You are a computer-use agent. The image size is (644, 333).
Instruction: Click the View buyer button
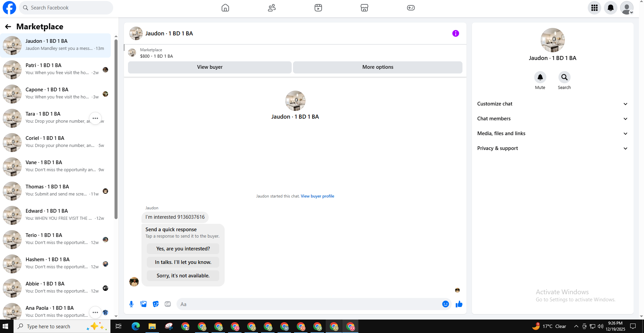(210, 67)
